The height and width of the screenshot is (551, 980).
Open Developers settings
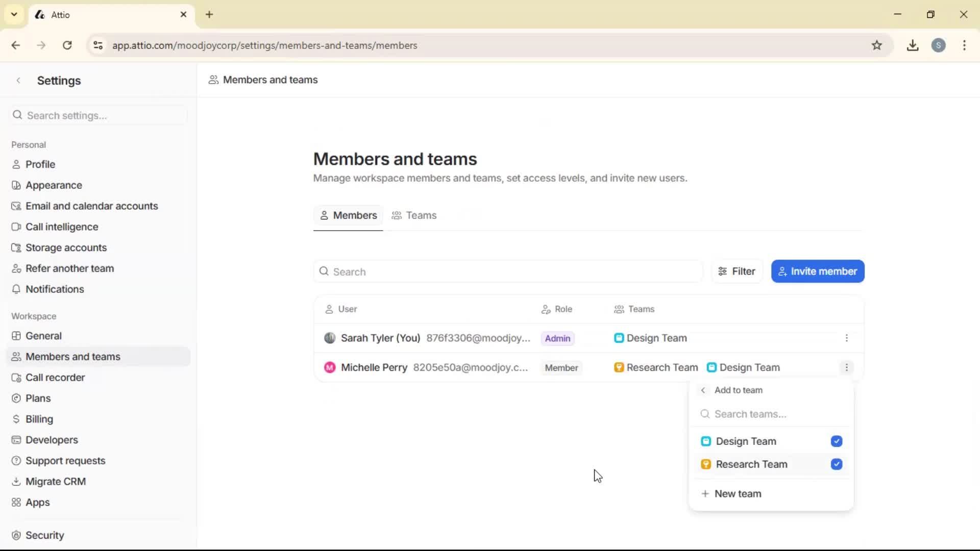pyautogui.click(x=52, y=440)
